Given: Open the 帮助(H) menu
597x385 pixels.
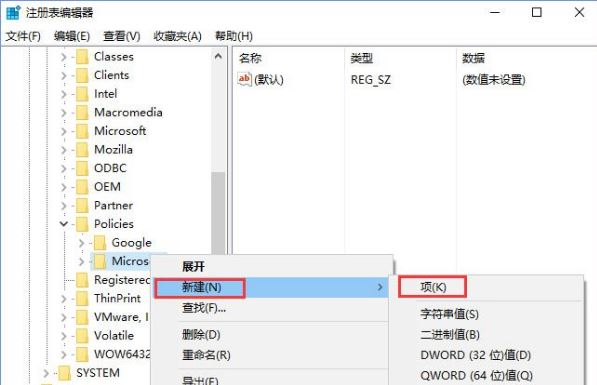Looking at the screenshot, I should [234, 36].
